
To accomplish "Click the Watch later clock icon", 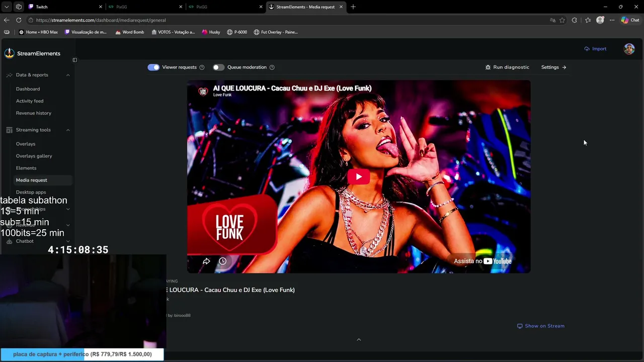I will [x=222, y=261].
